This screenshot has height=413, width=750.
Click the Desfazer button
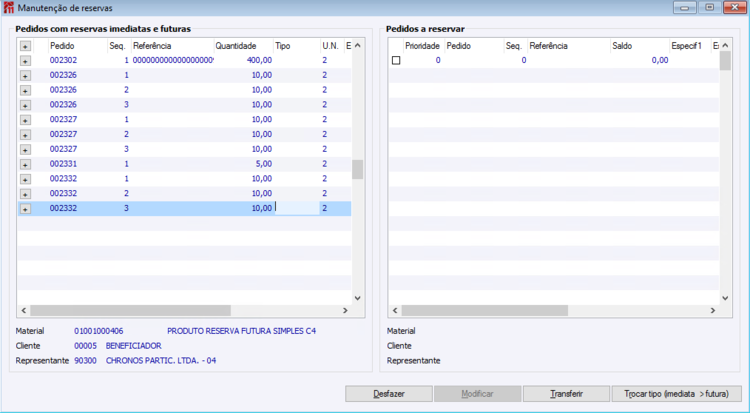pos(389,394)
